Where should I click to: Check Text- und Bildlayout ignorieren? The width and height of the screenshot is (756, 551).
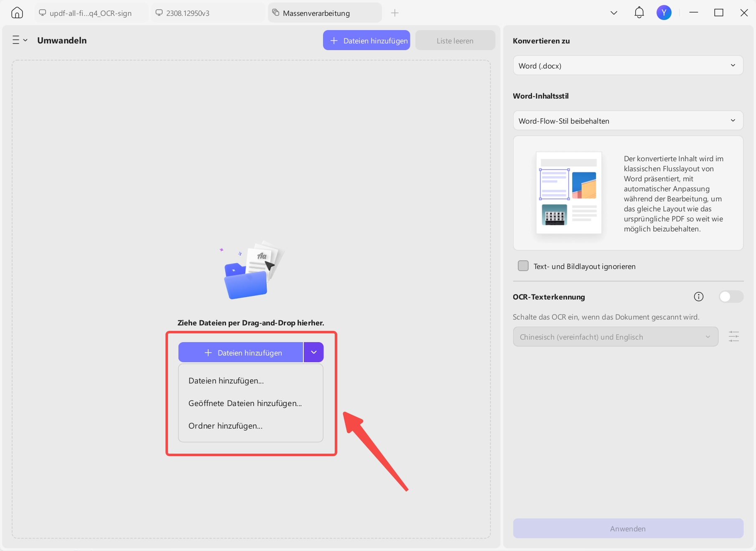(523, 266)
